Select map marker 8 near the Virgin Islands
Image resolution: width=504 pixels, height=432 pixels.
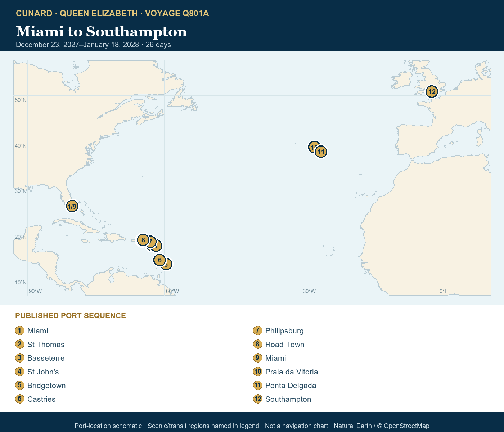coord(143,240)
